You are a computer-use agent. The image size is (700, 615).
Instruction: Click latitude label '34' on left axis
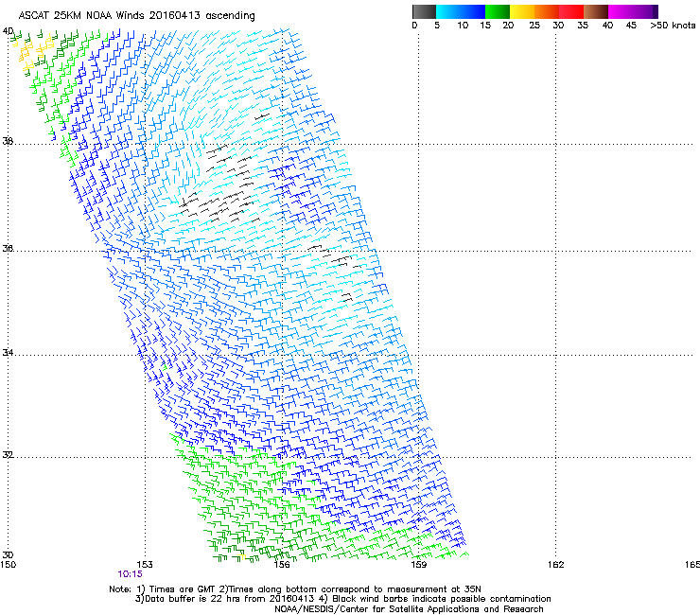[x=8, y=353]
